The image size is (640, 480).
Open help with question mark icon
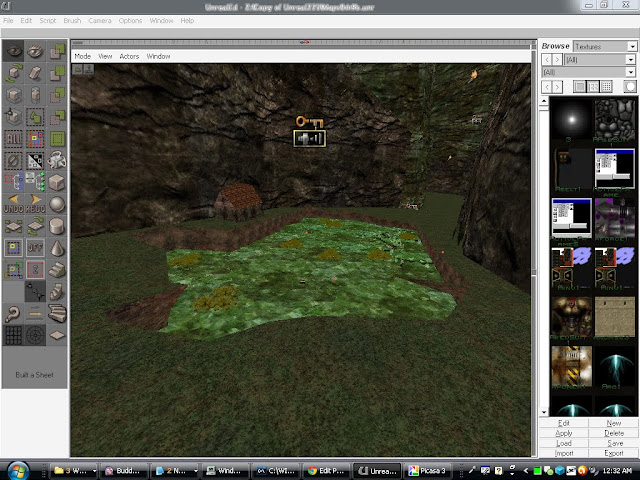click(x=13, y=313)
